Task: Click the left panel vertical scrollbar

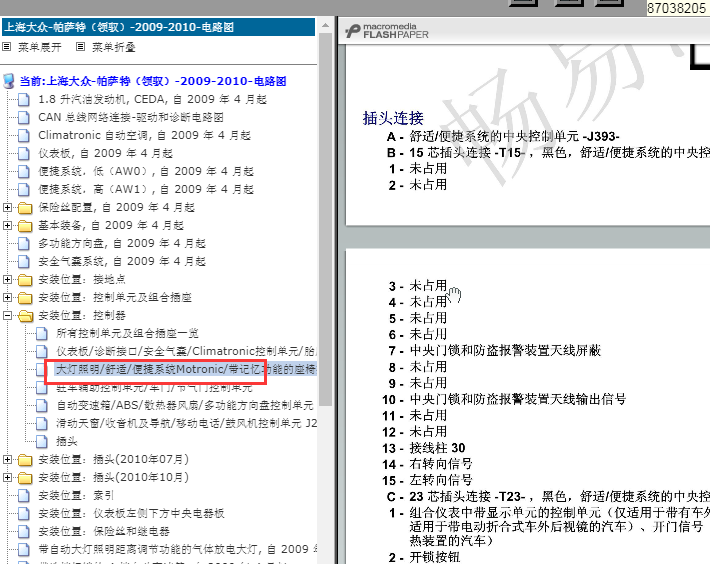Action: pyautogui.click(x=325, y=220)
